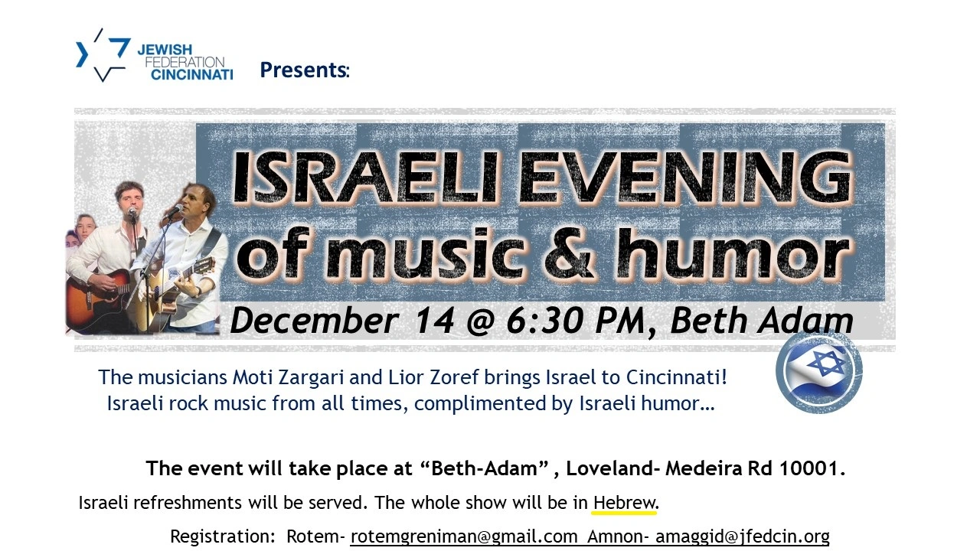
Task: Click the JEWISH FEDERATION CINCINNATI wordmark
Action: [x=185, y=63]
